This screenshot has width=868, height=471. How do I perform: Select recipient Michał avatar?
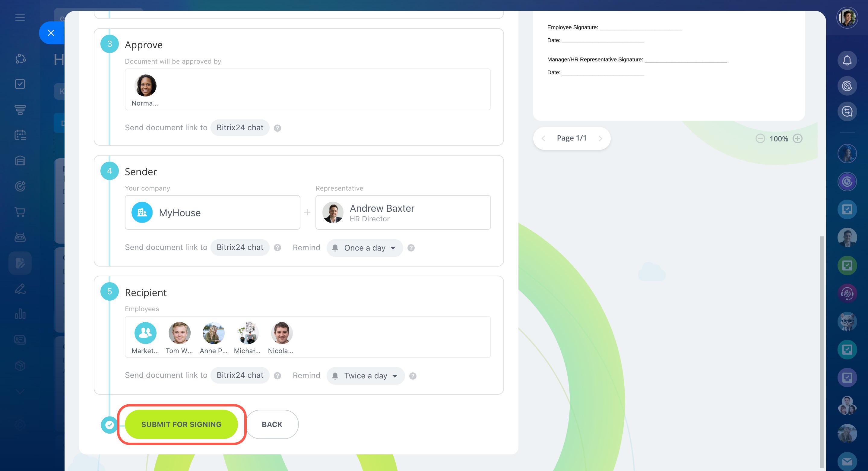248,333
